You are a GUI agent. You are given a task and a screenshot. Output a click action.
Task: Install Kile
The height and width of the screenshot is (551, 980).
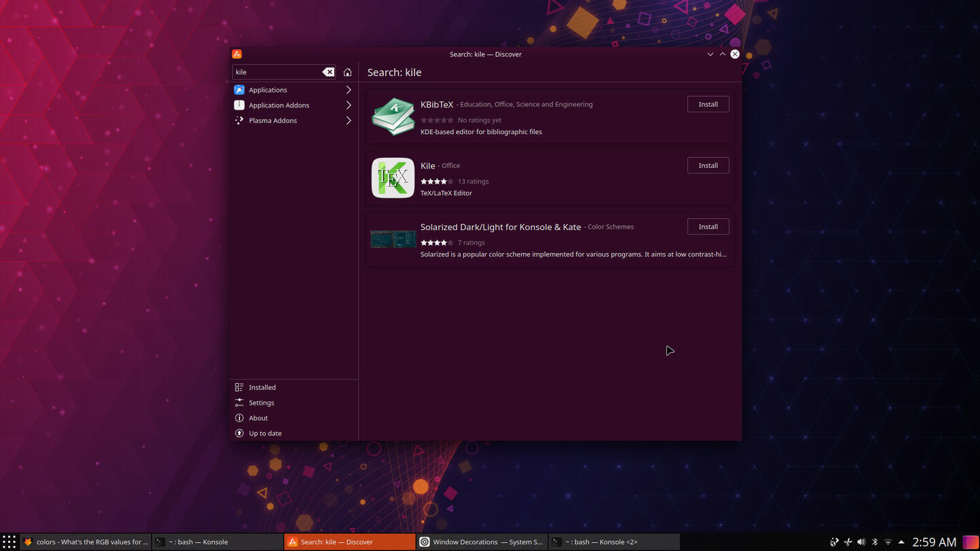[708, 165]
